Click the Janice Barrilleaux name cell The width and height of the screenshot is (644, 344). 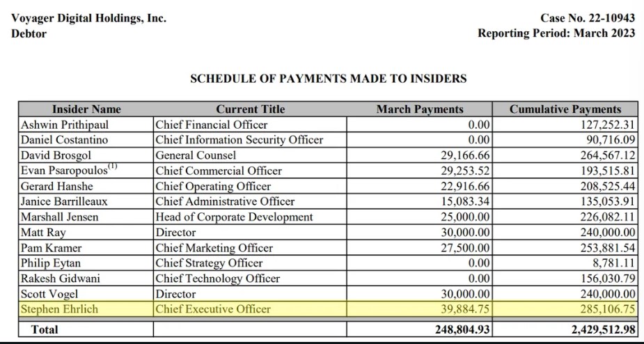[64, 201]
